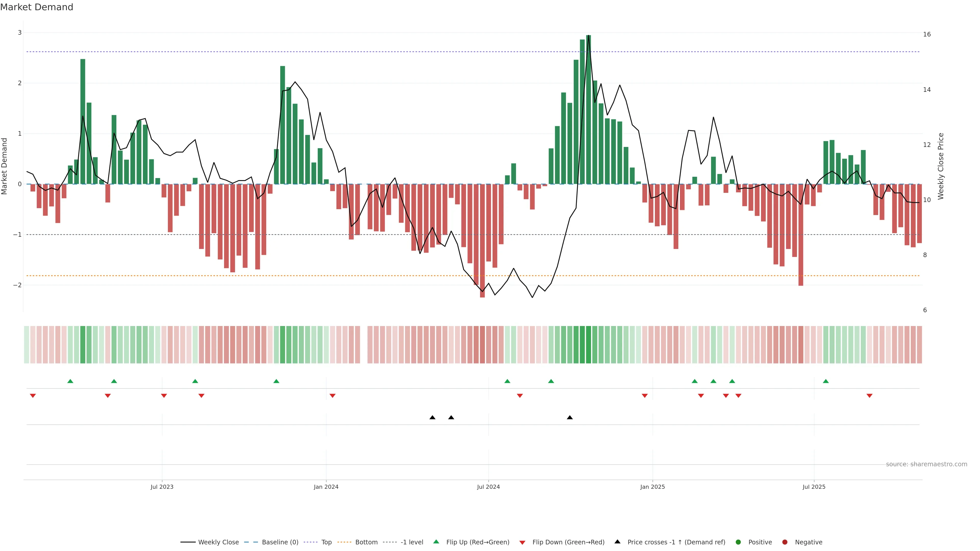The image size is (980, 551).
Task: Click black Price crosses -1 legend triangle
Action: [617, 542]
